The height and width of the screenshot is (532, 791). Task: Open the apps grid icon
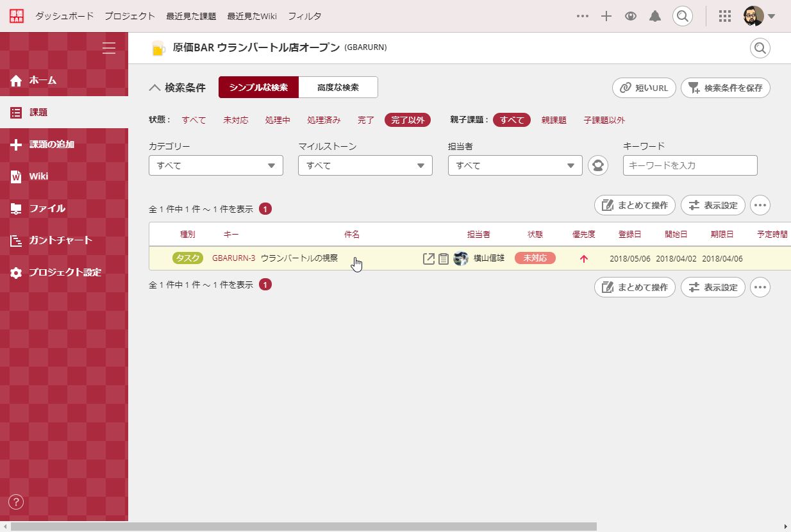click(x=725, y=17)
